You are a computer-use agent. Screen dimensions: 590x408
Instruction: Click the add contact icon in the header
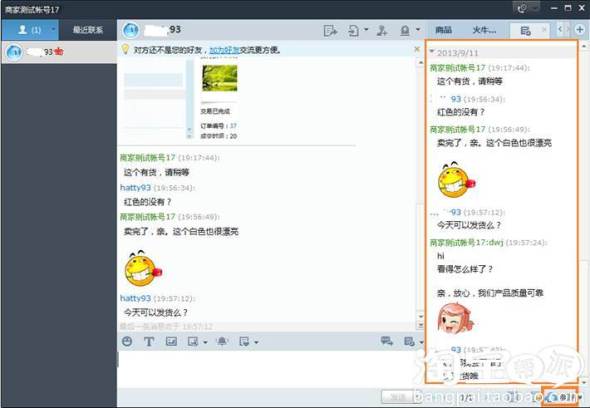[382, 30]
